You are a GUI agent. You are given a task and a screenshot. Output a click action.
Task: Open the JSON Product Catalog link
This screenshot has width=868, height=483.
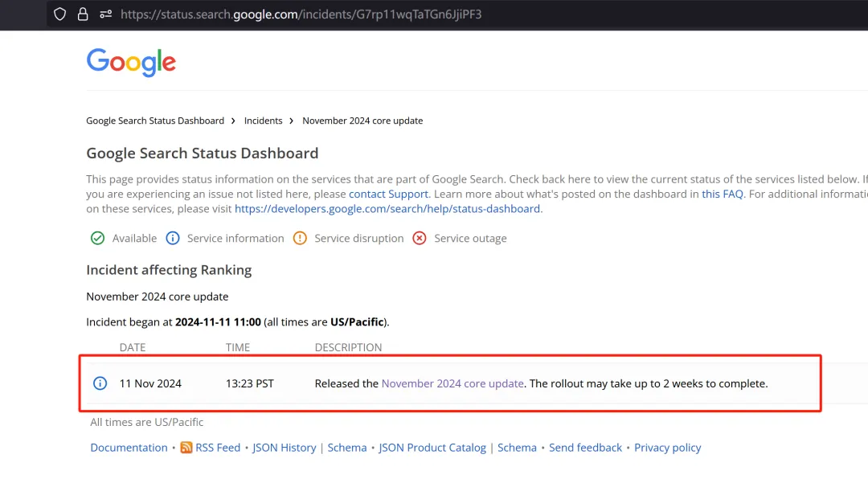(x=432, y=448)
